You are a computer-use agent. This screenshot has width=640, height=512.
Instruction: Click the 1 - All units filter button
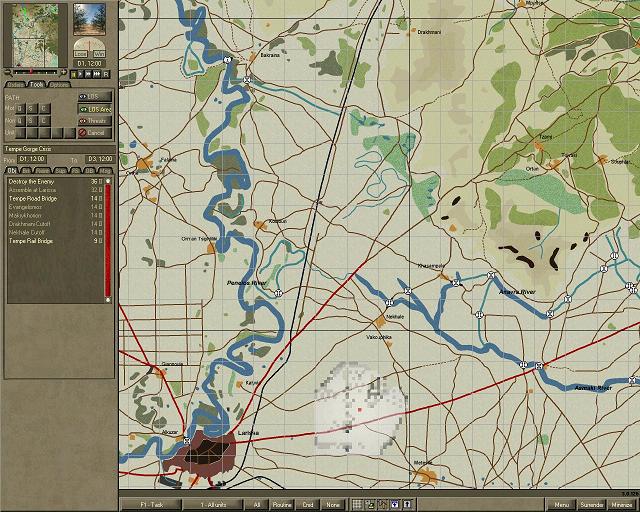click(213, 505)
